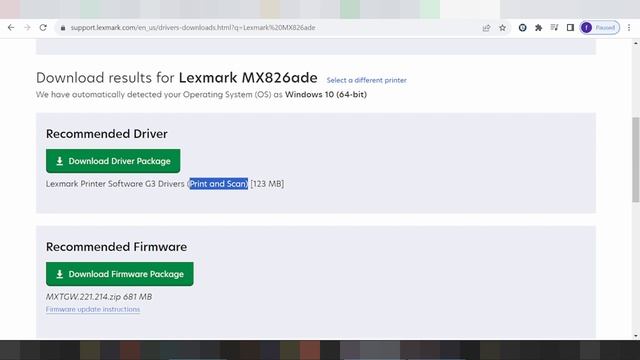The image size is (640, 360).
Task: Click the [123 MB] size text
Action: coord(267,184)
